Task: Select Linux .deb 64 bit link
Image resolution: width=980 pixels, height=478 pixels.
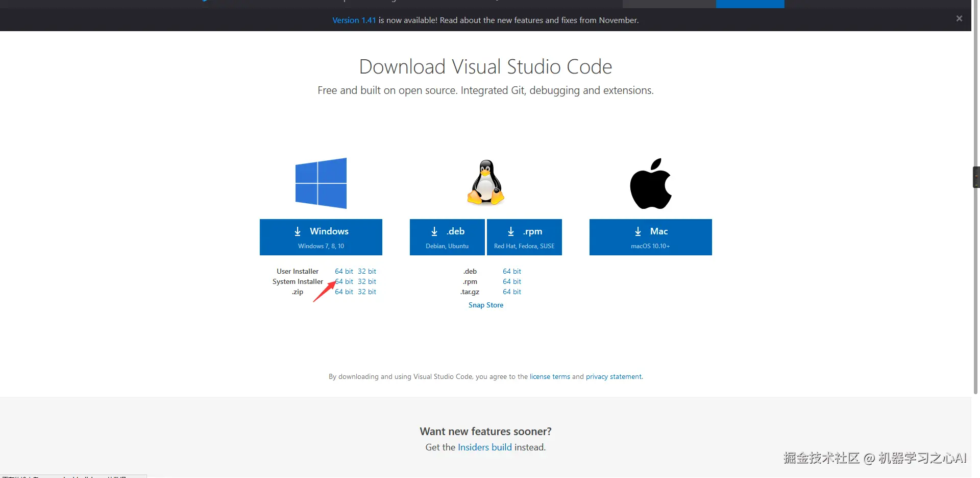Action: [x=512, y=271]
